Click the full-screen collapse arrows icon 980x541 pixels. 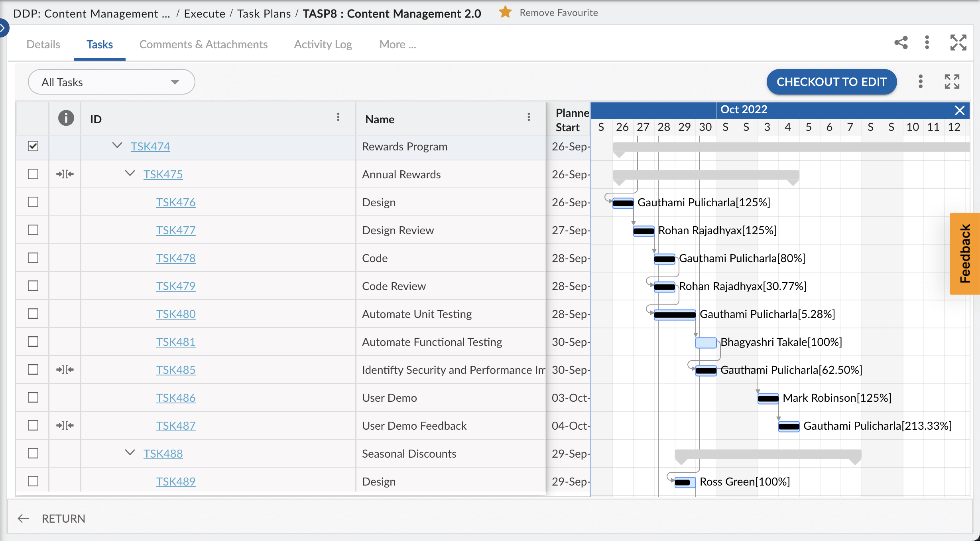958,43
